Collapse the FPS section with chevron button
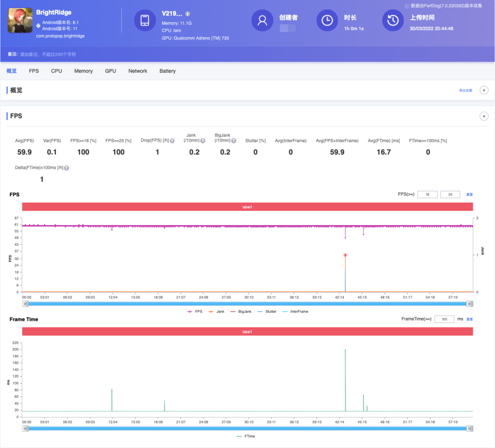Image resolution: width=495 pixels, height=448 pixels. 484,116
